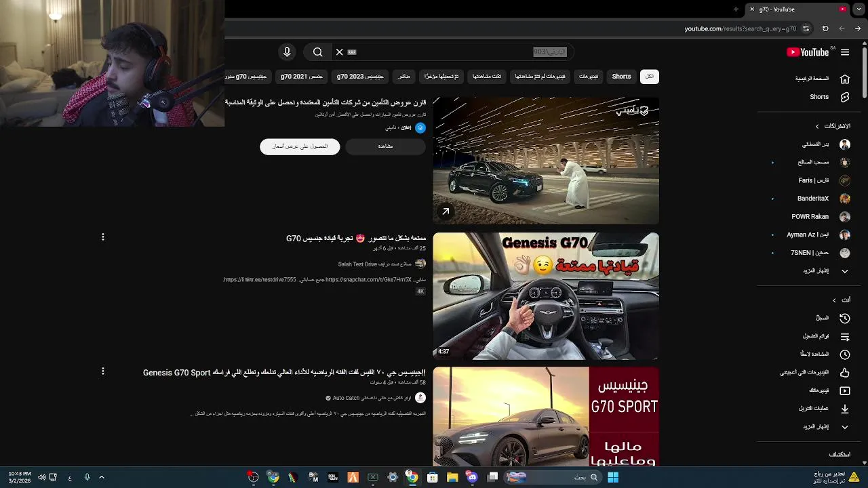Select the Videos filter chip
Viewport: 868px width, 488px height.
coord(589,77)
